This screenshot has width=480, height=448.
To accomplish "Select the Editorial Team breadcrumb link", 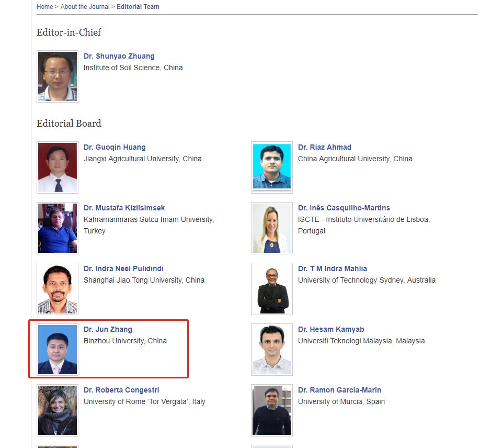I will coord(138,7).
